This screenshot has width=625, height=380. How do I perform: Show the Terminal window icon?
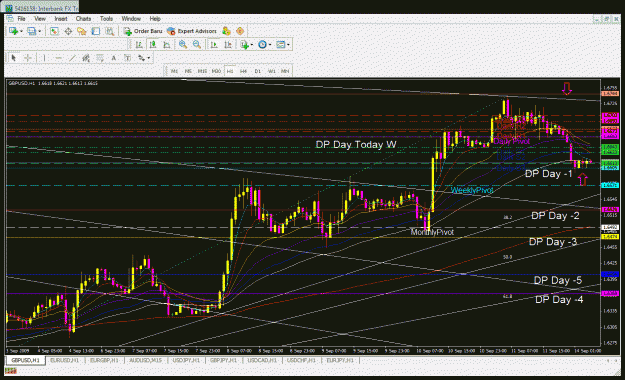(96, 31)
